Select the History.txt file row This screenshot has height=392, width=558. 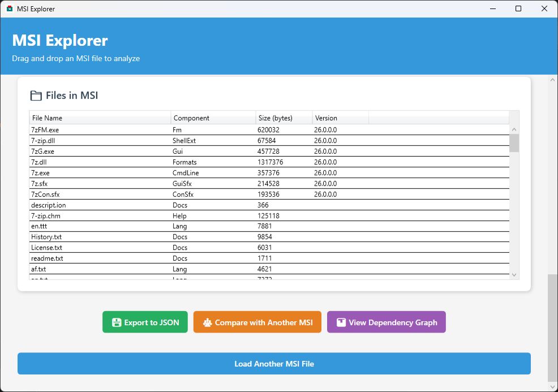[x=269, y=237]
